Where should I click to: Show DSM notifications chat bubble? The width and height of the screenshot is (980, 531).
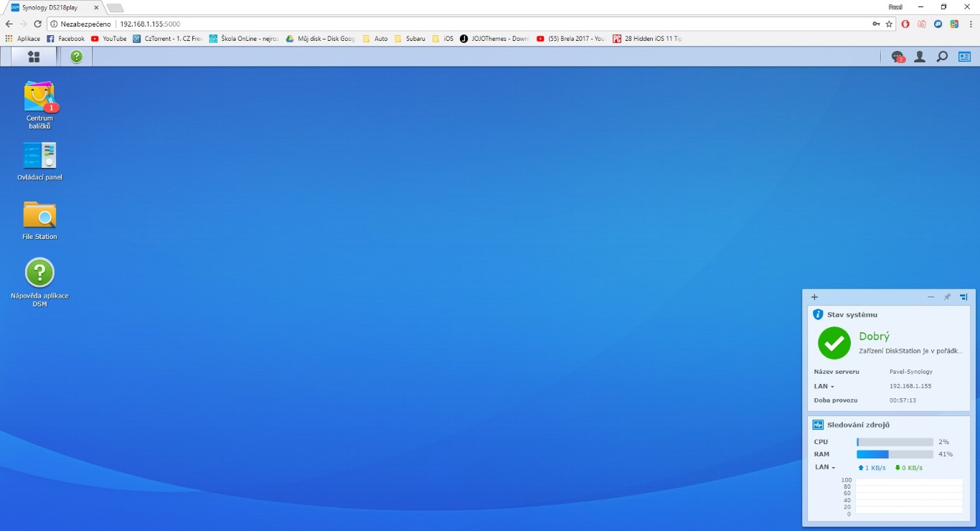coord(897,57)
